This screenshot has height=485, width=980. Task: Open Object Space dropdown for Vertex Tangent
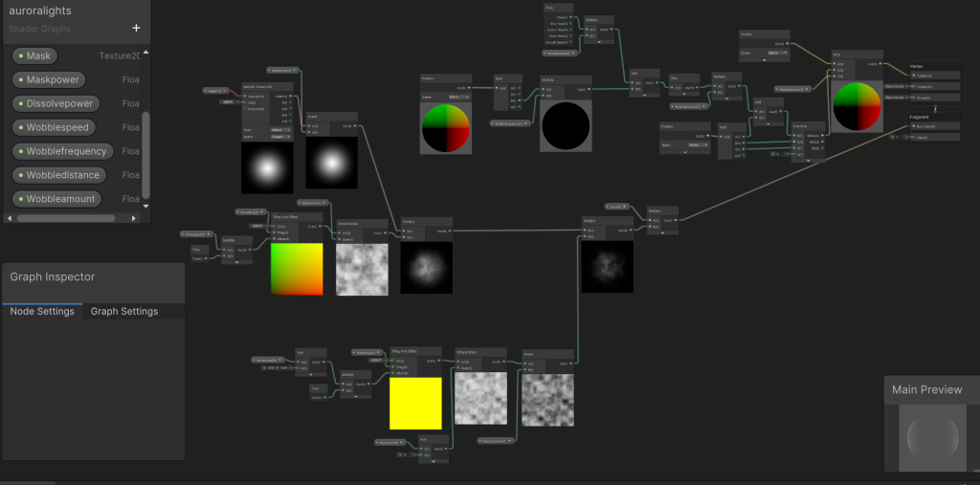tap(896, 87)
